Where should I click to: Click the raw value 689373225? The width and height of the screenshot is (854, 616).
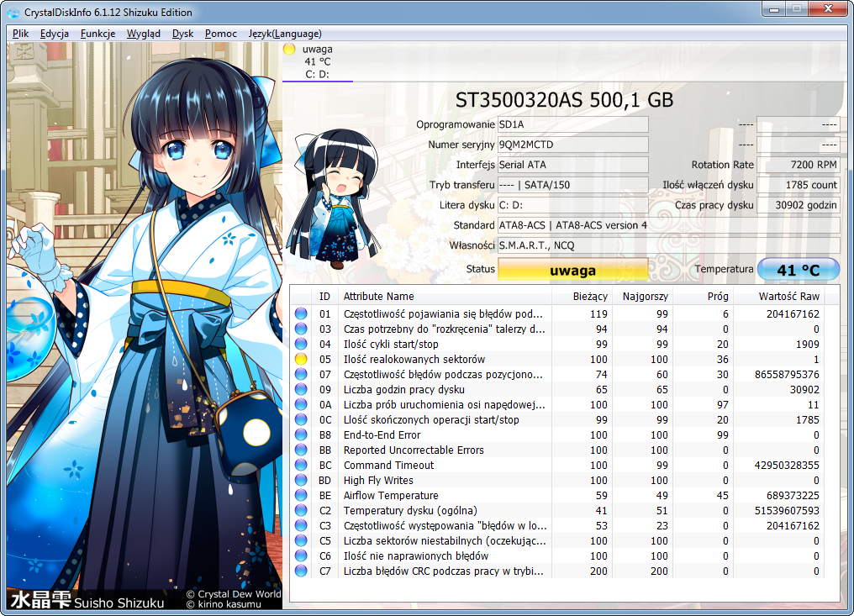(x=793, y=496)
